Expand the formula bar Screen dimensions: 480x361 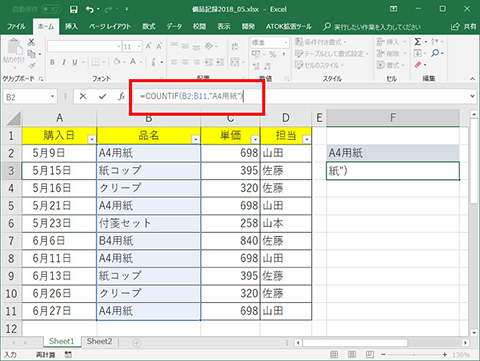pos(472,96)
